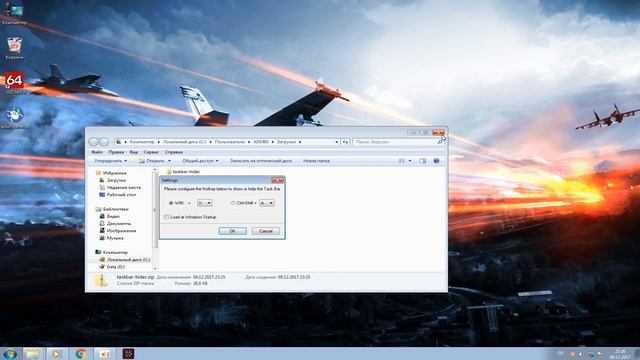The image size is (640, 360).
Task: Open the Видео library
Action: click(x=109, y=216)
